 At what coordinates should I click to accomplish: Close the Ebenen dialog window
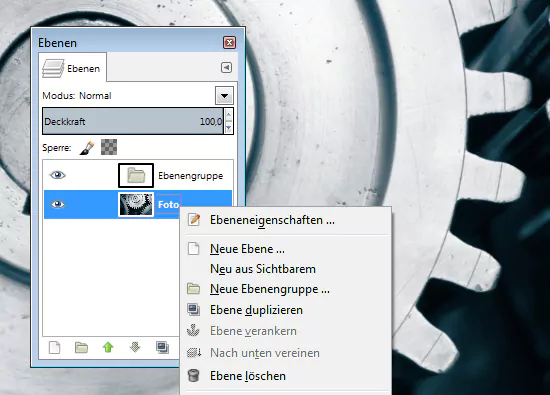[229, 43]
